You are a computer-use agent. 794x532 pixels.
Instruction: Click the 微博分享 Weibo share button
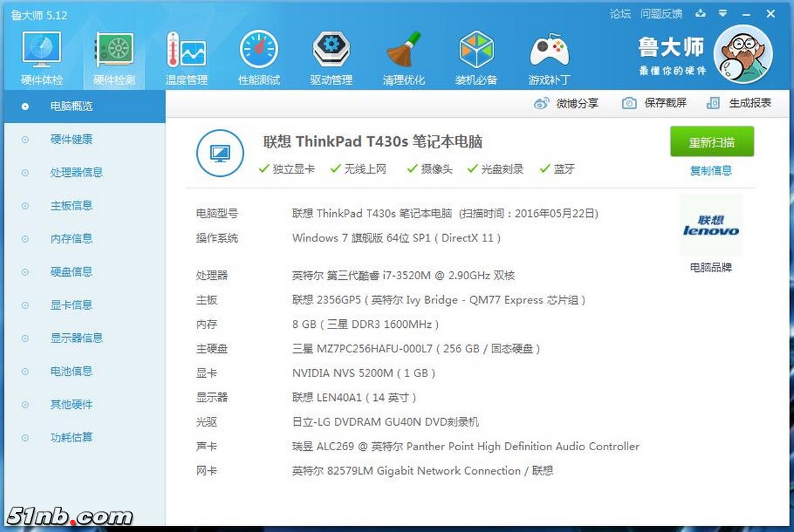click(x=566, y=103)
